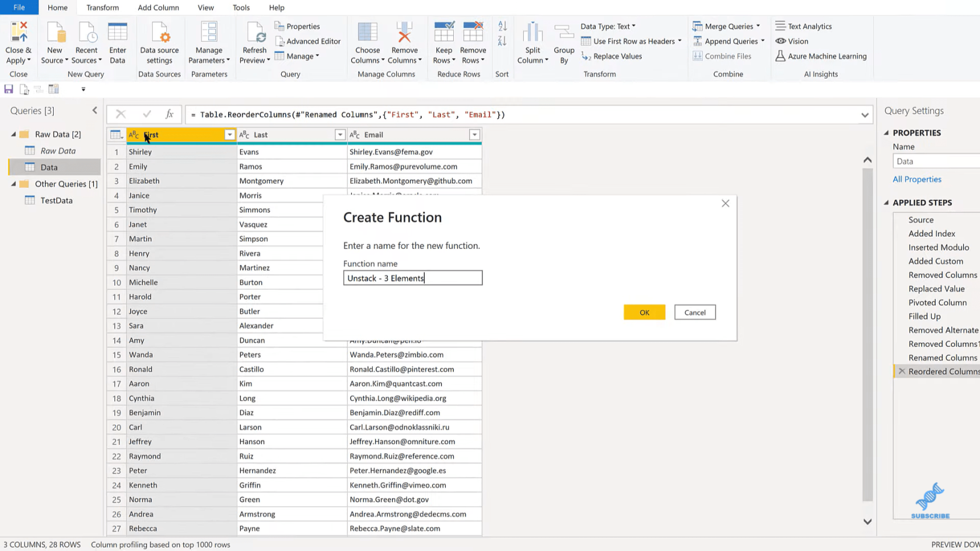Click the Split Column icon
Screen dimensions: 980x551
point(533,32)
